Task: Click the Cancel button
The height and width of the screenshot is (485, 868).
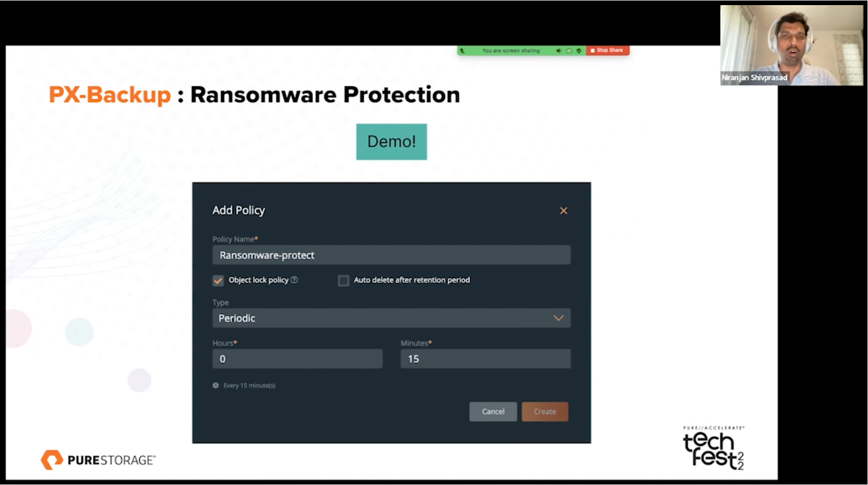Action: click(x=493, y=412)
